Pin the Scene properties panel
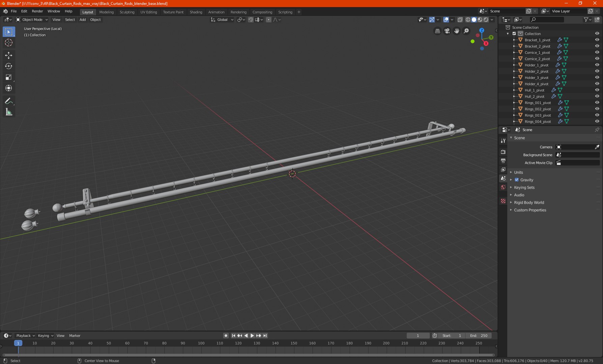603x364 pixels. pos(597,130)
